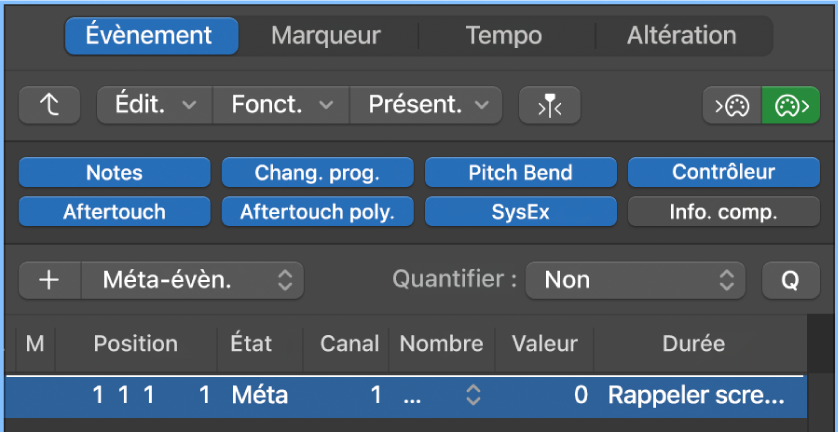Image resolution: width=838 pixels, height=434 pixels.
Task: Click the plus button to add event
Action: (49, 280)
